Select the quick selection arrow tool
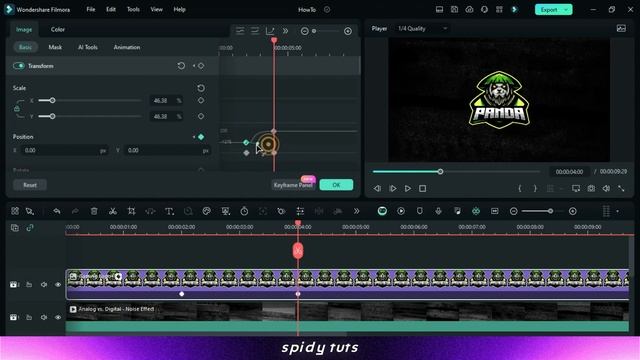 30,211
